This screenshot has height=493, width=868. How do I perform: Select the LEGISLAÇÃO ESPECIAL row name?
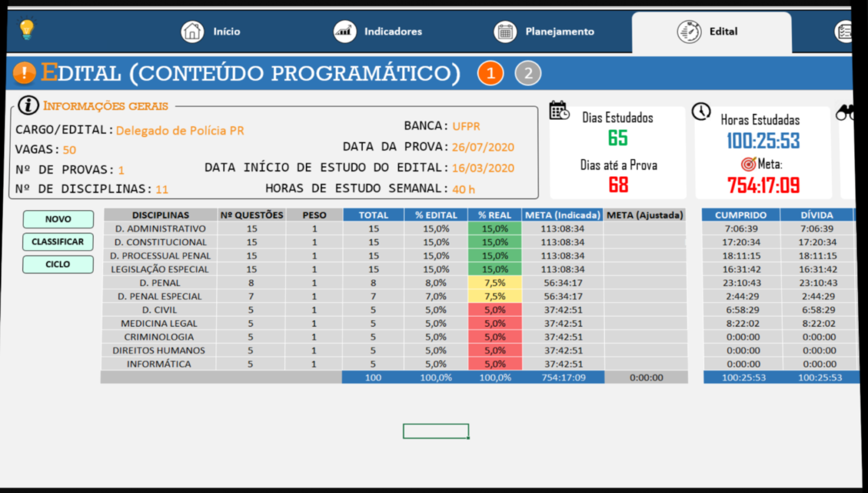(x=160, y=269)
